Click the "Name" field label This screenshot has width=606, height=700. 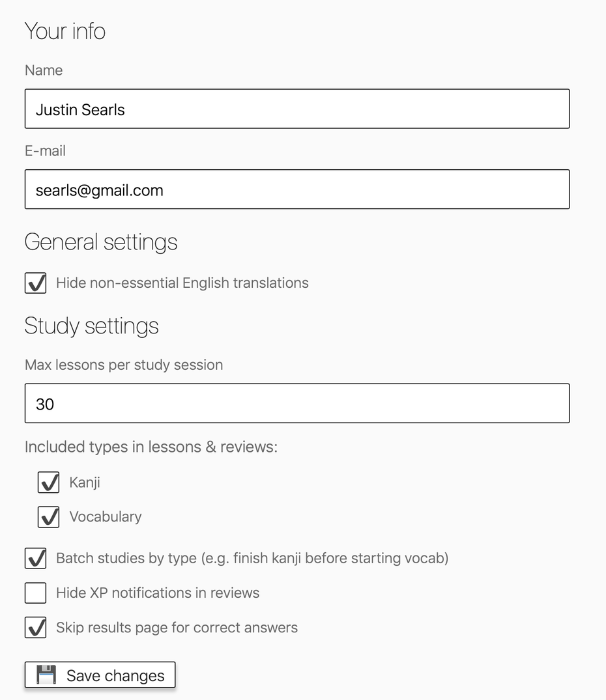point(44,70)
